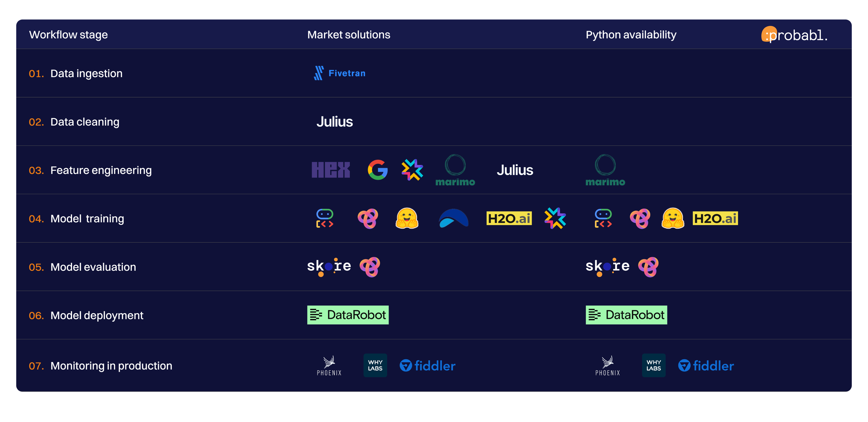The height and width of the screenshot is (422, 868).
Task: Click the pink knot logo beside skore in Market solutions
Action: coord(370,267)
